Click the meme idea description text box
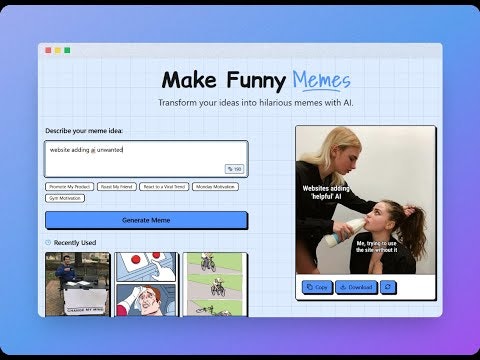This screenshot has height=360, width=480. click(x=146, y=159)
